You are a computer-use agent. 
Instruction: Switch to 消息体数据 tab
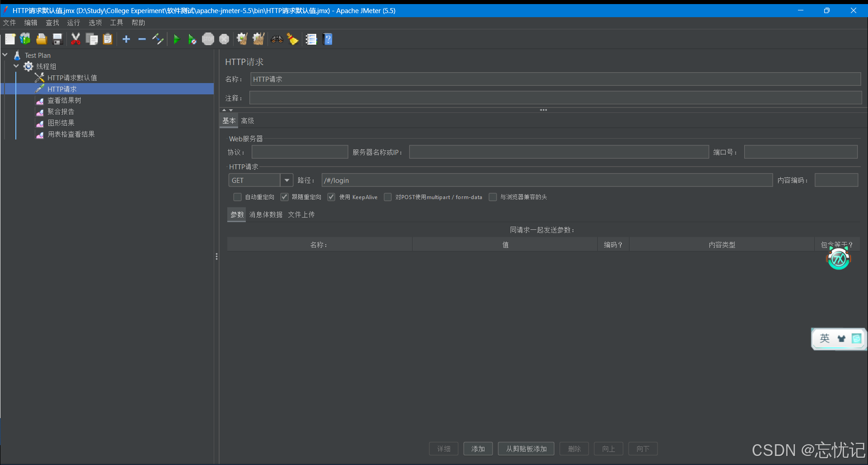(266, 214)
